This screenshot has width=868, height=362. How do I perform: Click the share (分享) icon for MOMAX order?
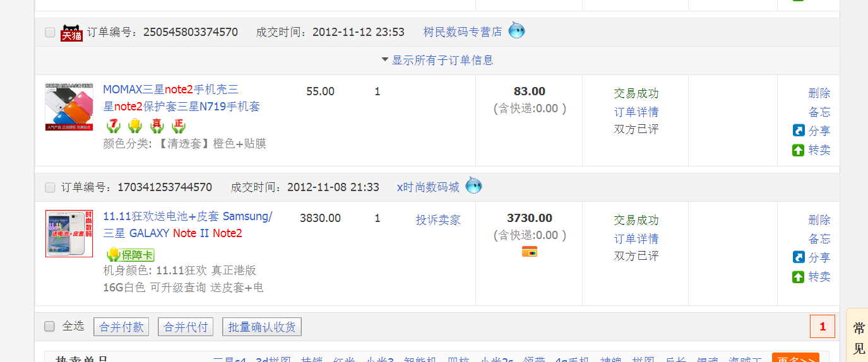click(x=799, y=131)
